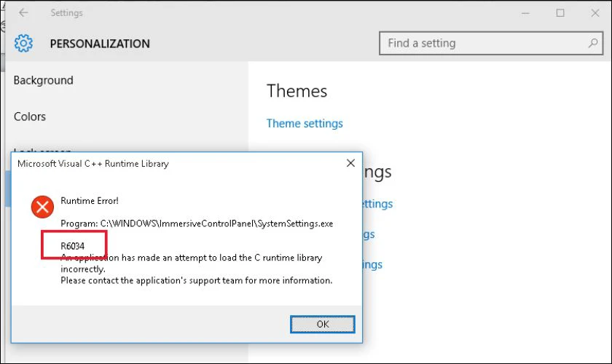Open the Colors section
The width and height of the screenshot is (612, 364).
tap(30, 116)
